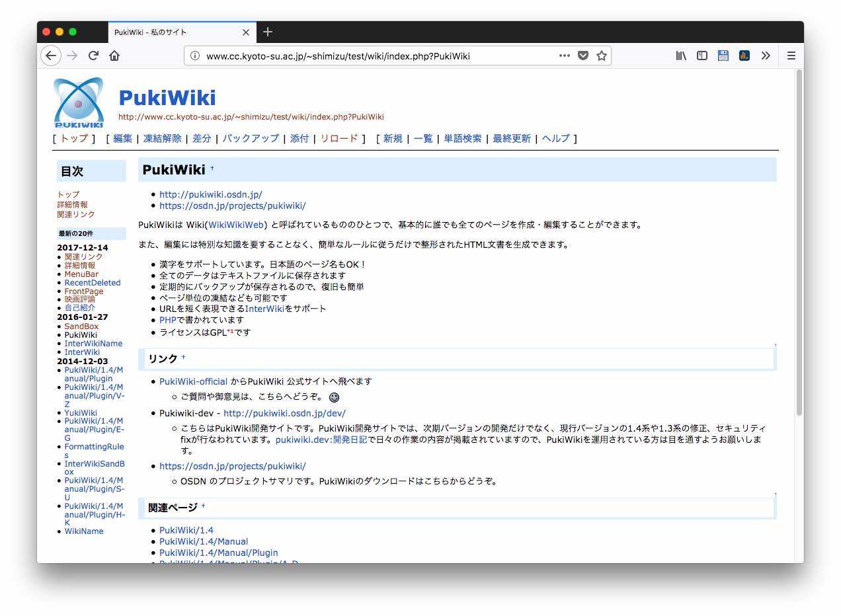841x616 pixels.
Task: Show sidebars via the sidebar icon
Action: [702, 56]
